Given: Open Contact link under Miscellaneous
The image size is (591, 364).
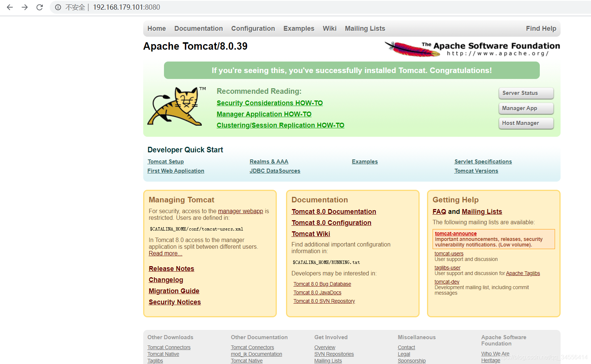Looking at the screenshot, I should pyautogui.click(x=406, y=347).
